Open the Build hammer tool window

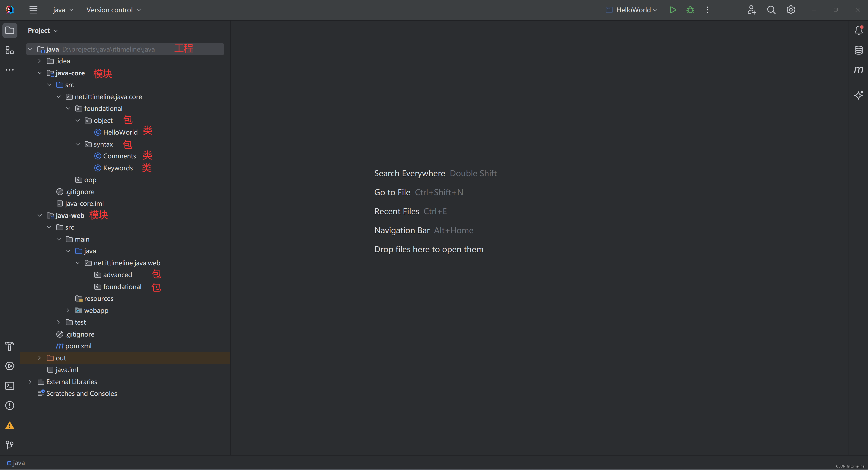[10, 346]
